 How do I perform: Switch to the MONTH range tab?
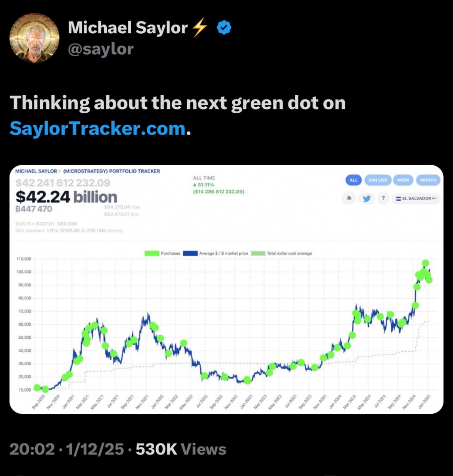428,180
